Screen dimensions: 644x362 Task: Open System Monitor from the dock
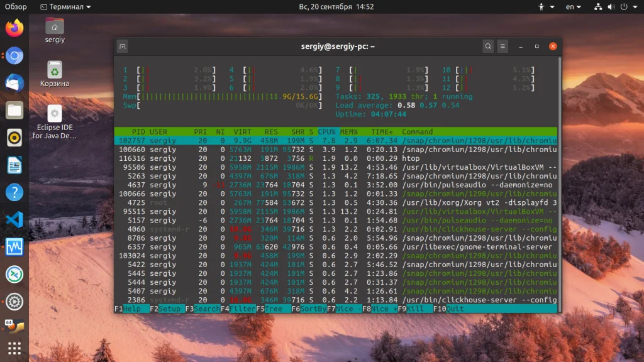pyautogui.click(x=14, y=246)
